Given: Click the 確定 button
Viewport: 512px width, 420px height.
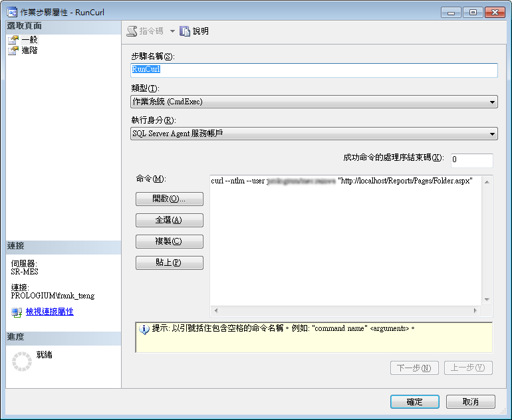Looking at the screenshot, I should [414, 402].
